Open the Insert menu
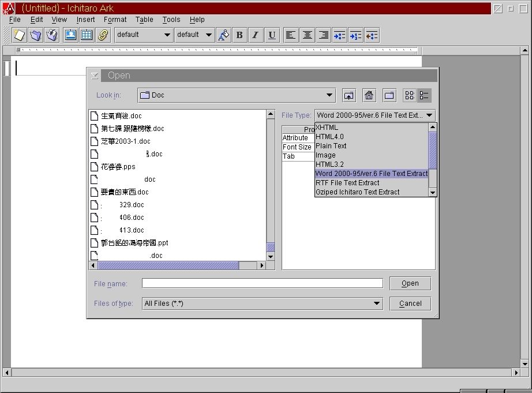 coord(85,20)
